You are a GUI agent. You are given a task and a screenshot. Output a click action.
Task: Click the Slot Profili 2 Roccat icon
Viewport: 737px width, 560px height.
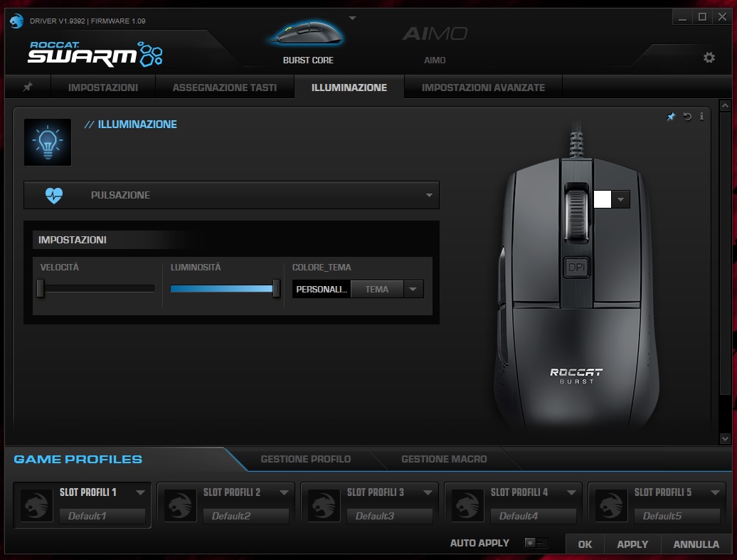pyautogui.click(x=180, y=505)
